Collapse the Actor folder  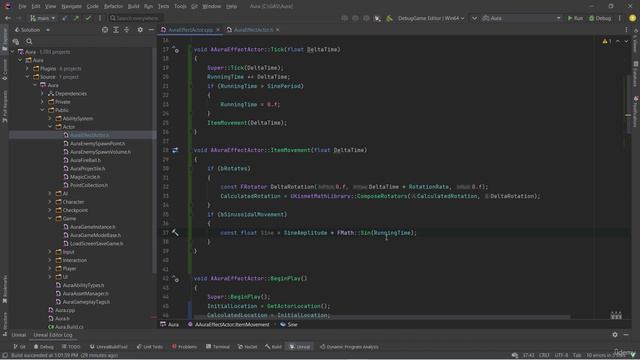(x=50, y=127)
